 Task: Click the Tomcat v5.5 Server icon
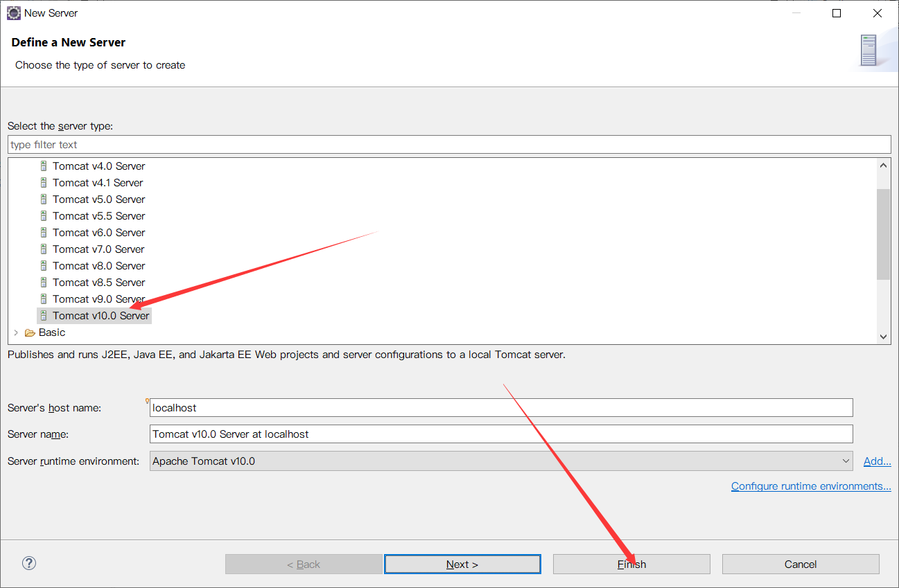44,216
